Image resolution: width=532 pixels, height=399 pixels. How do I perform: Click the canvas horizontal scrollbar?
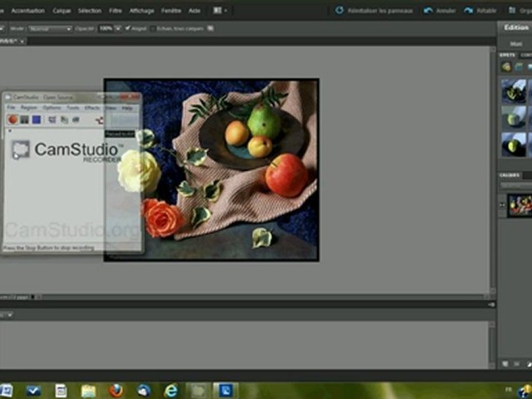coord(263,297)
